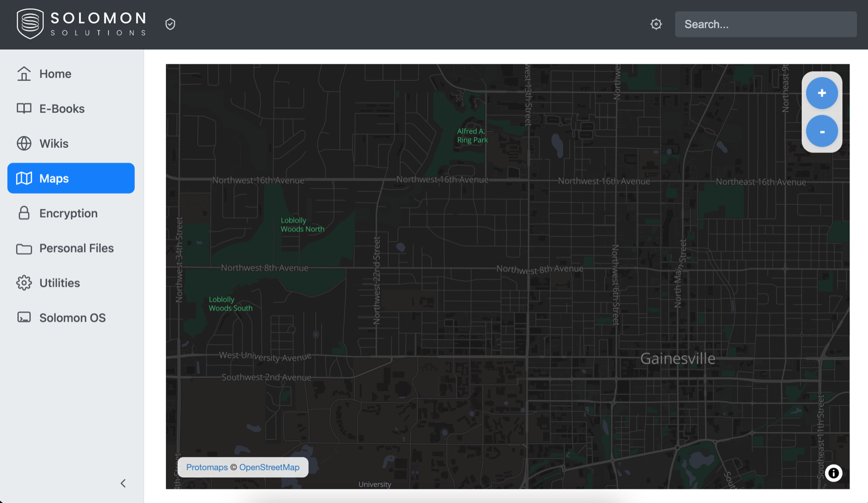Open the Solomon OS section

coord(71,318)
